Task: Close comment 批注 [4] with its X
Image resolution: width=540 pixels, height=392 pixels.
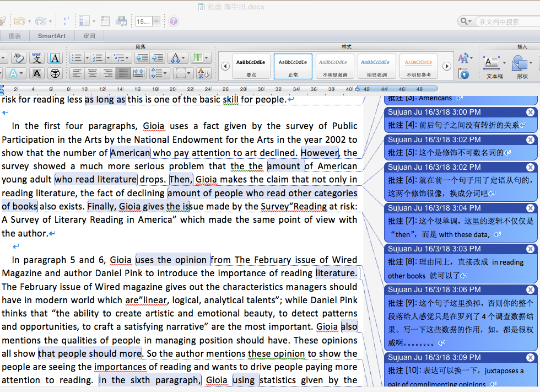Action: coord(530,112)
